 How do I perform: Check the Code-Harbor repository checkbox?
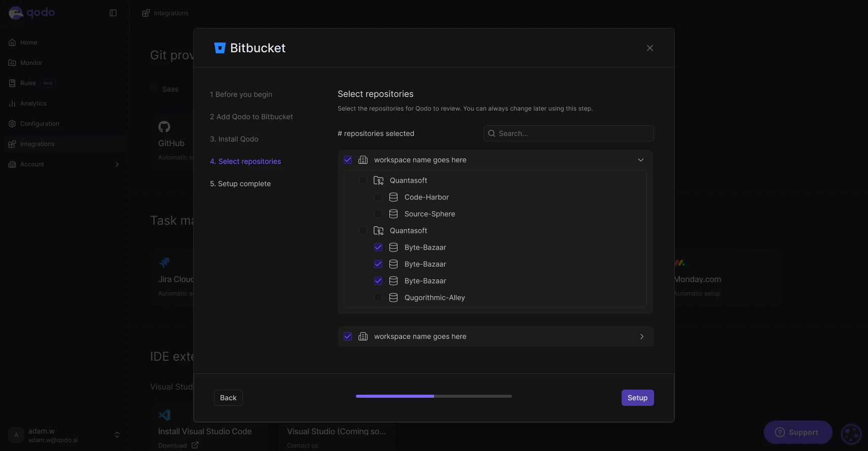click(x=378, y=197)
